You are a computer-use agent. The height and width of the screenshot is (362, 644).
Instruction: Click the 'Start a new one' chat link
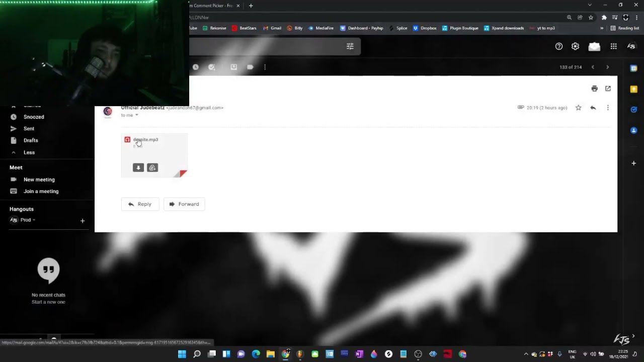point(48,302)
